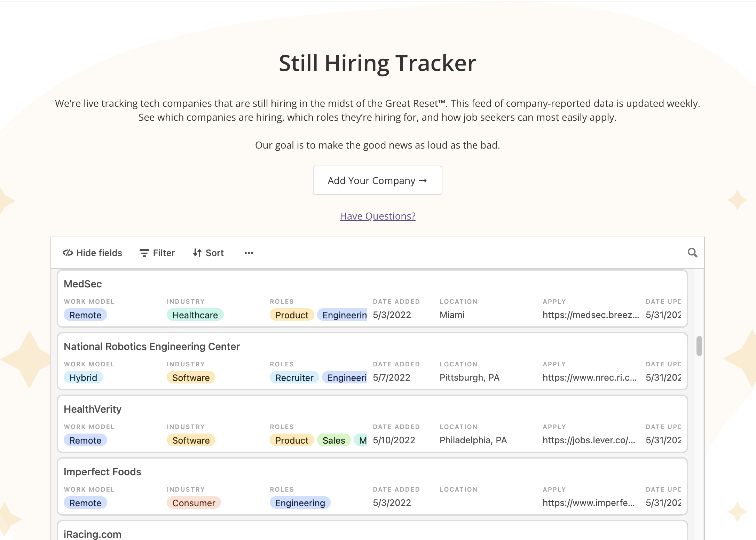Click the Sales role tag
This screenshot has width=756, height=540.
(x=334, y=440)
